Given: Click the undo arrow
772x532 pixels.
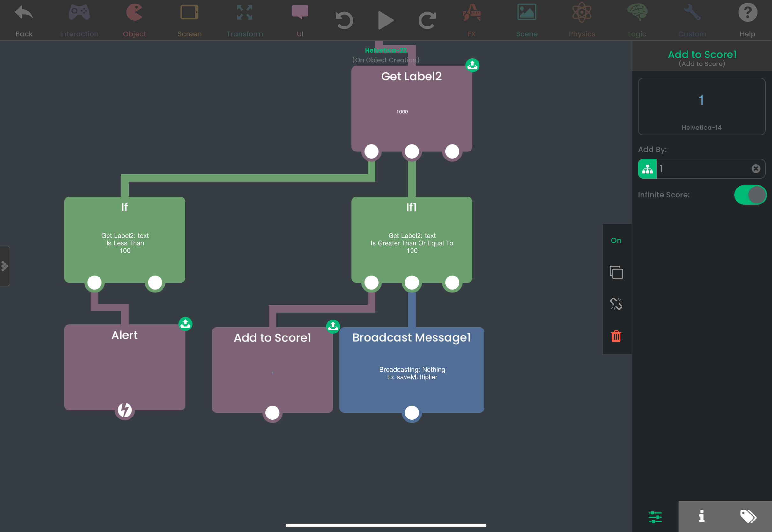Looking at the screenshot, I should pyautogui.click(x=344, y=20).
